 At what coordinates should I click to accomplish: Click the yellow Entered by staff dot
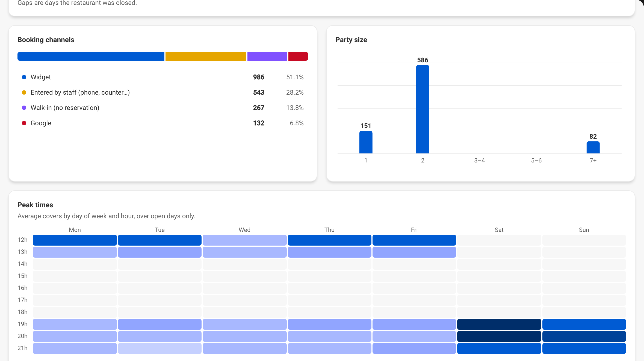[x=24, y=92]
